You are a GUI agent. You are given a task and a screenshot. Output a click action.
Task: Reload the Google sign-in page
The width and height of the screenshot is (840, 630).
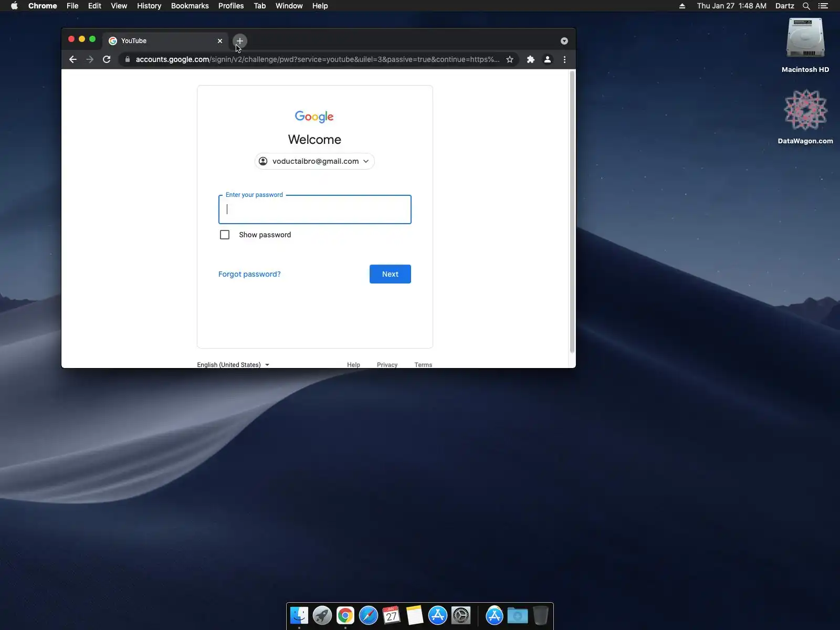tap(107, 59)
